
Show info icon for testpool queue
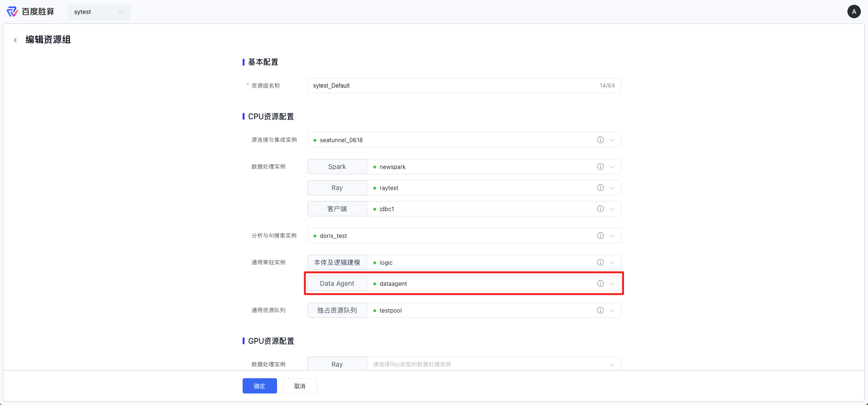tap(600, 310)
